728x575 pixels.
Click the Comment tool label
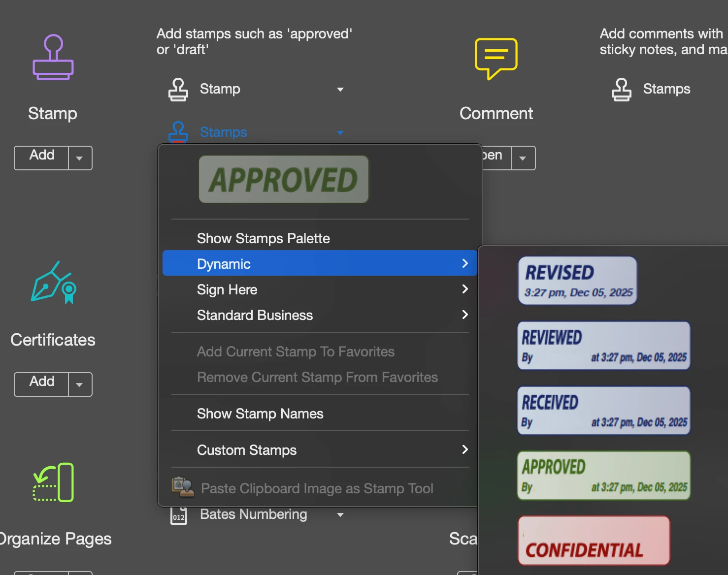click(x=496, y=113)
